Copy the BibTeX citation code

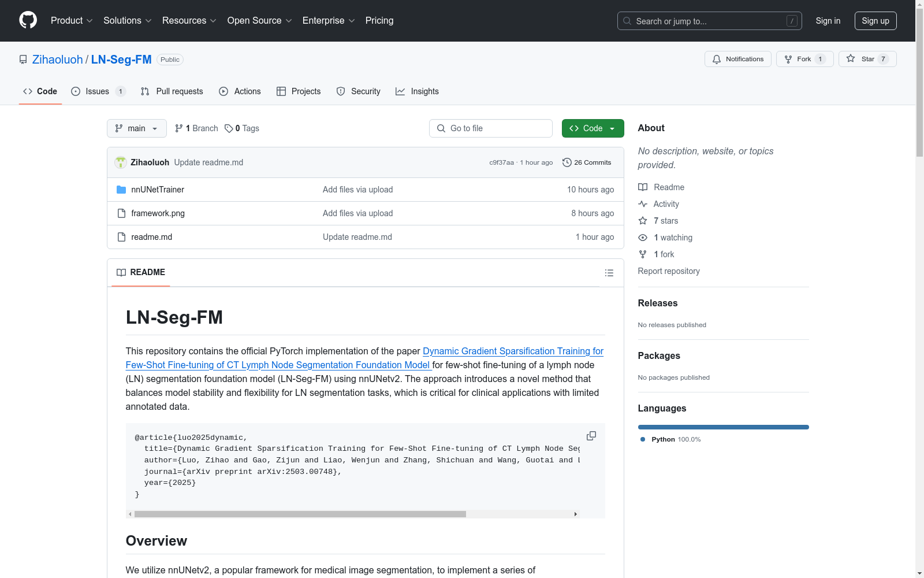(x=591, y=436)
